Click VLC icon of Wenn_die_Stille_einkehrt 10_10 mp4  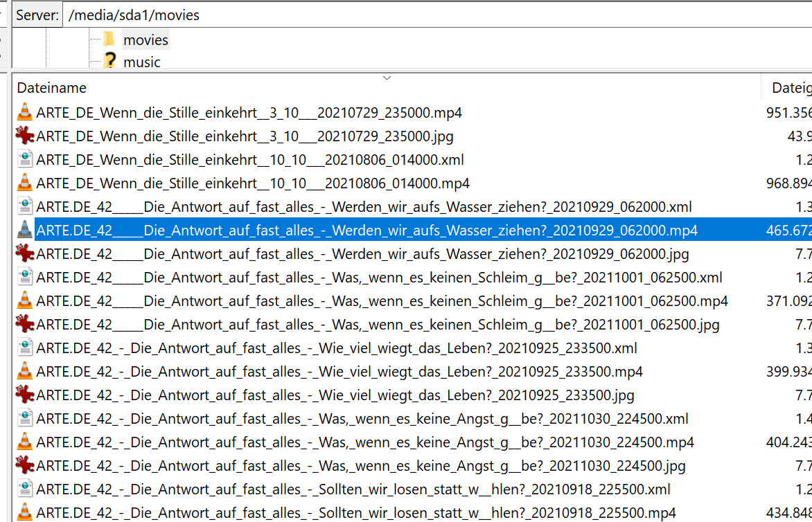click(x=25, y=183)
